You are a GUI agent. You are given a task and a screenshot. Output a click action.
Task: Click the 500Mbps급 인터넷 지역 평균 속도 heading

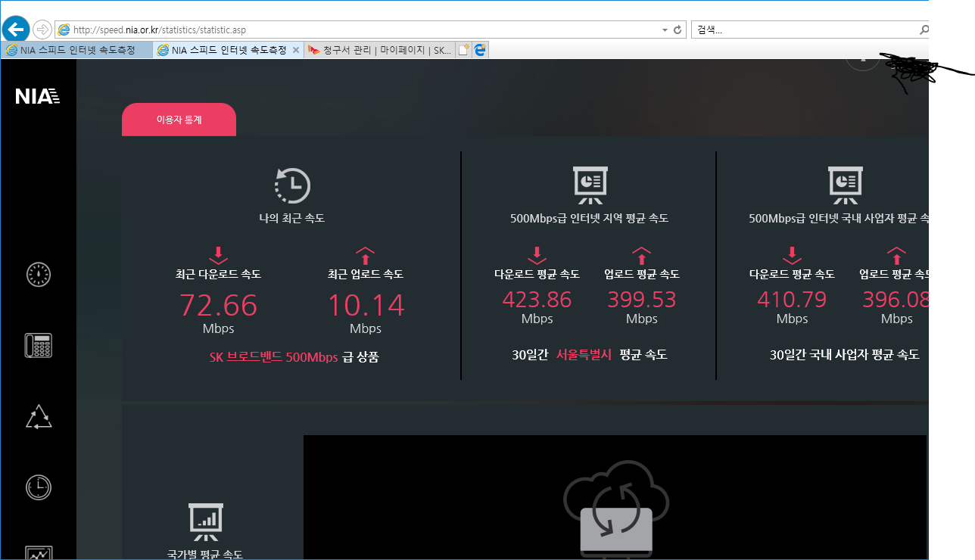pos(590,219)
